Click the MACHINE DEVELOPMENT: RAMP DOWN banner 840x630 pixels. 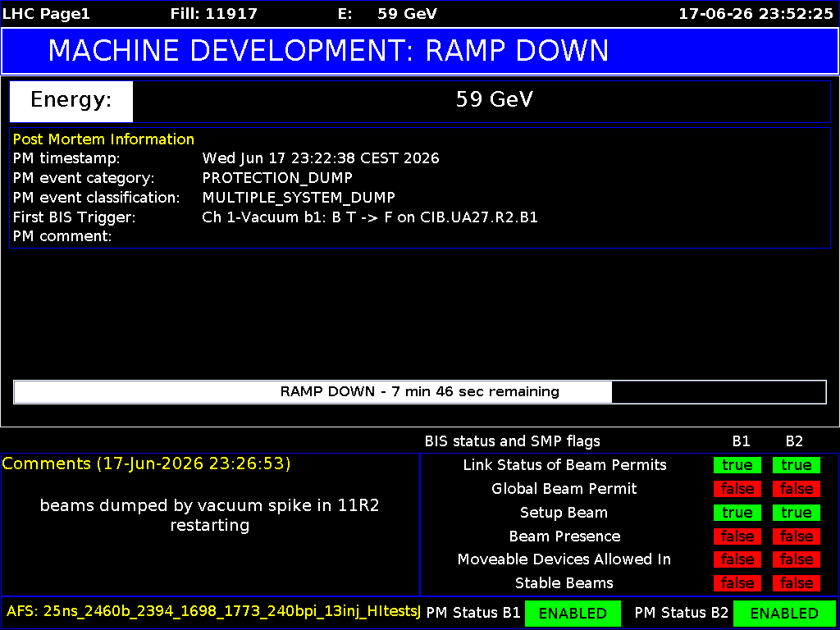[x=420, y=51]
